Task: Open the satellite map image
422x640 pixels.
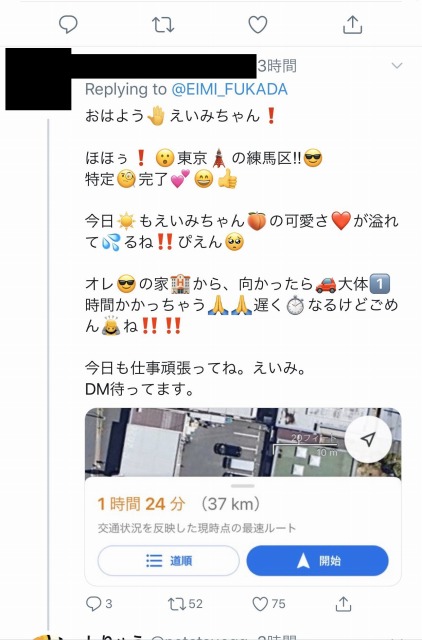Action: (243, 443)
